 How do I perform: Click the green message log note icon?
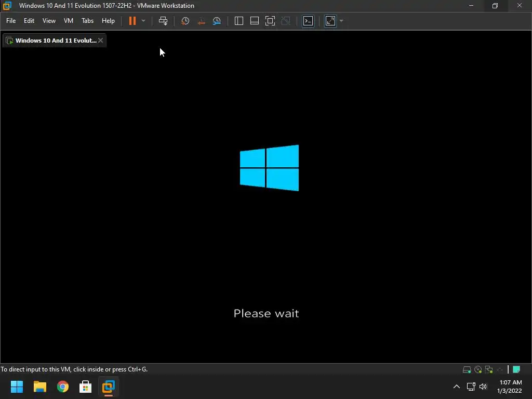516,369
